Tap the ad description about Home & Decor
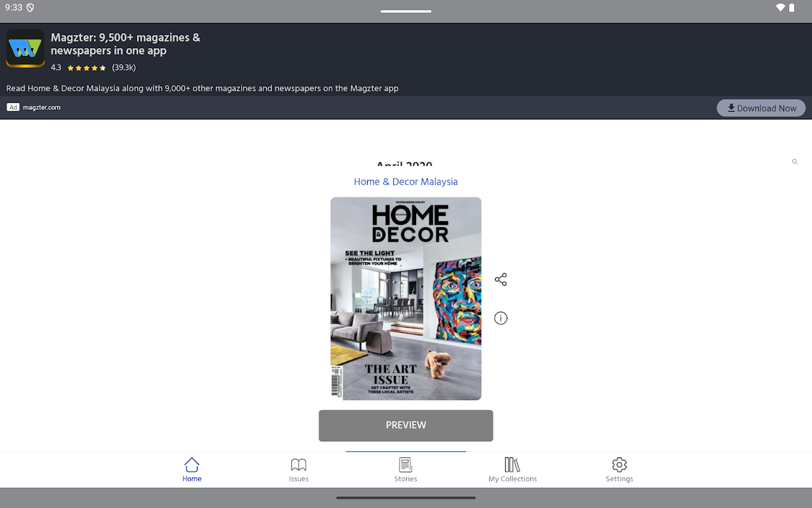812x508 pixels. 202,88
